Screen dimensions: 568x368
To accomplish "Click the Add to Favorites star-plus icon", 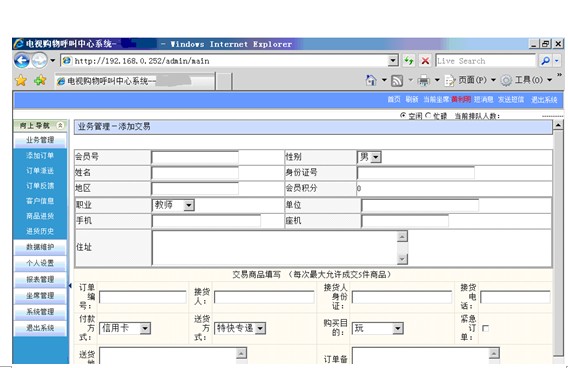I will click(40, 80).
